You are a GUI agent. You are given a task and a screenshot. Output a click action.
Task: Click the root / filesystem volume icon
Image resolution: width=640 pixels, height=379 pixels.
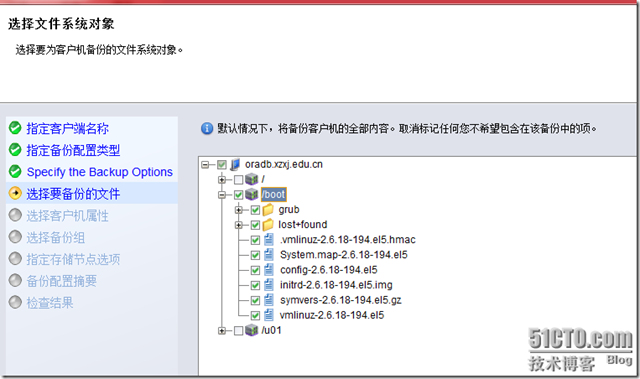[252, 179]
